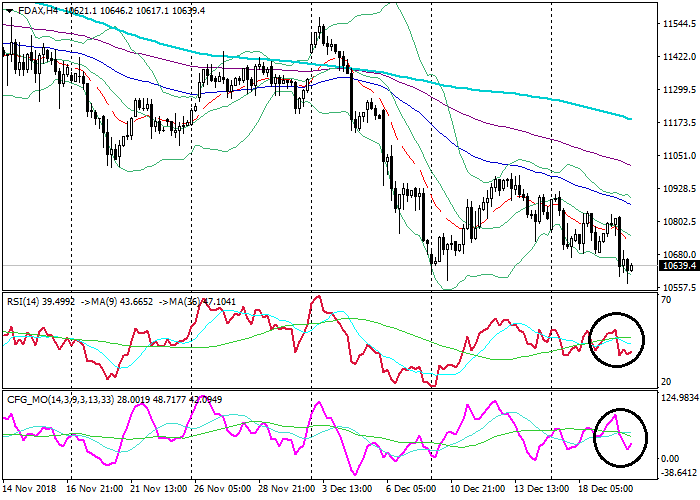700x500 pixels.
Task: Click the RSI level 70 label
Action: point(666,300)
